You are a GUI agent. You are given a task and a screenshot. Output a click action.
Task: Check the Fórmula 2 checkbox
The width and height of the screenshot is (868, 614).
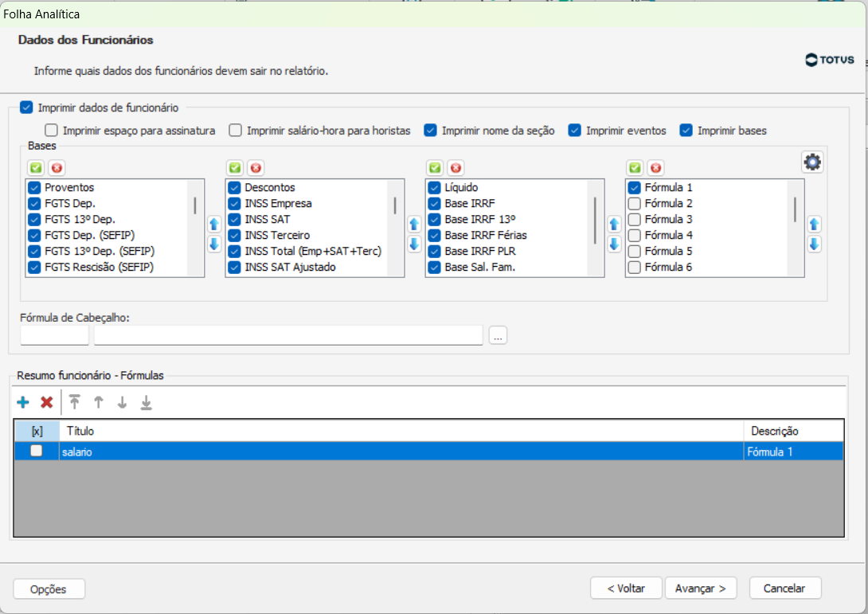(x=635, y=204)
